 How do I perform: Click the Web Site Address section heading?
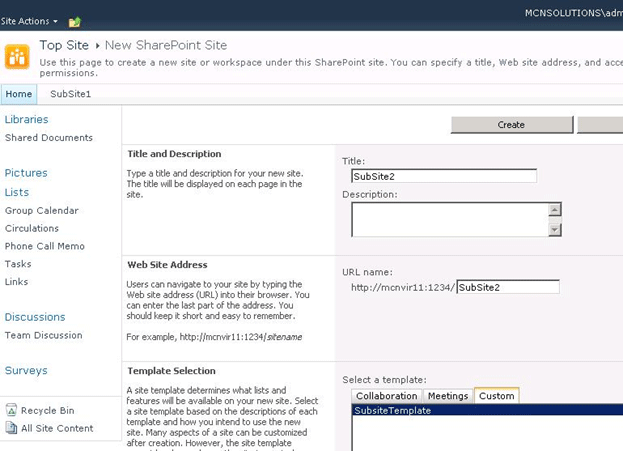[167, 265]
